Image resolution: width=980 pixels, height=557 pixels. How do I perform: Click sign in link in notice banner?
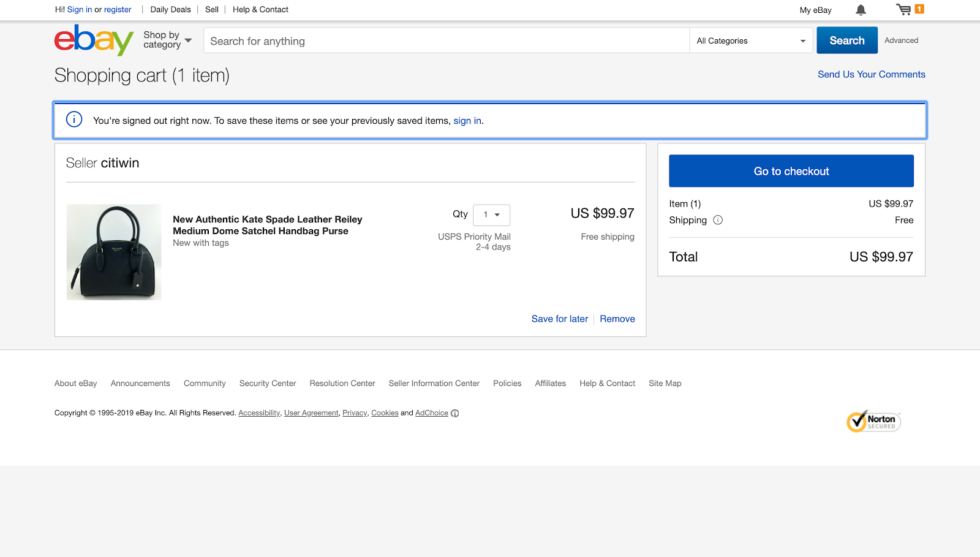click(x=467, y=121)
